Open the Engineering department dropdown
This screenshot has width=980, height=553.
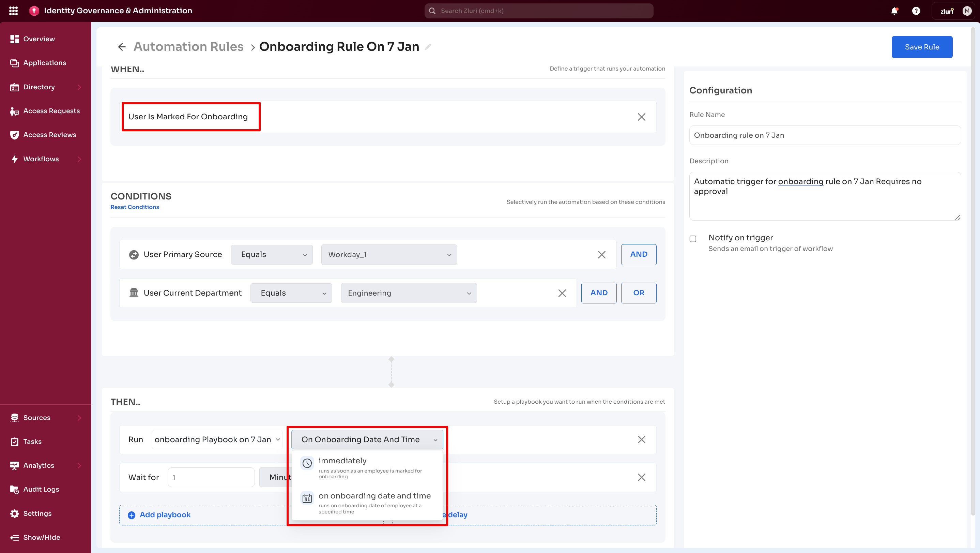pos(409,293)
